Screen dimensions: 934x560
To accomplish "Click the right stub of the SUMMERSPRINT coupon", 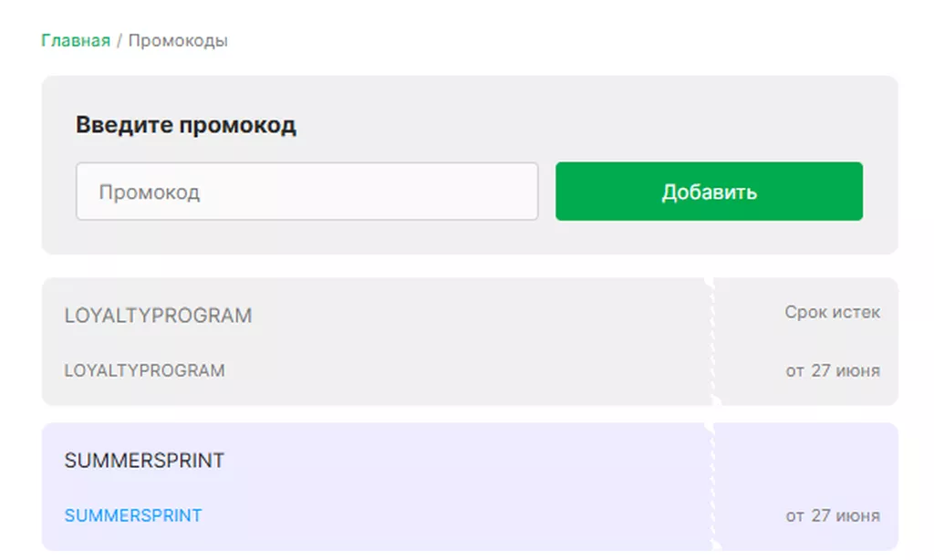I will click(805, 487).
